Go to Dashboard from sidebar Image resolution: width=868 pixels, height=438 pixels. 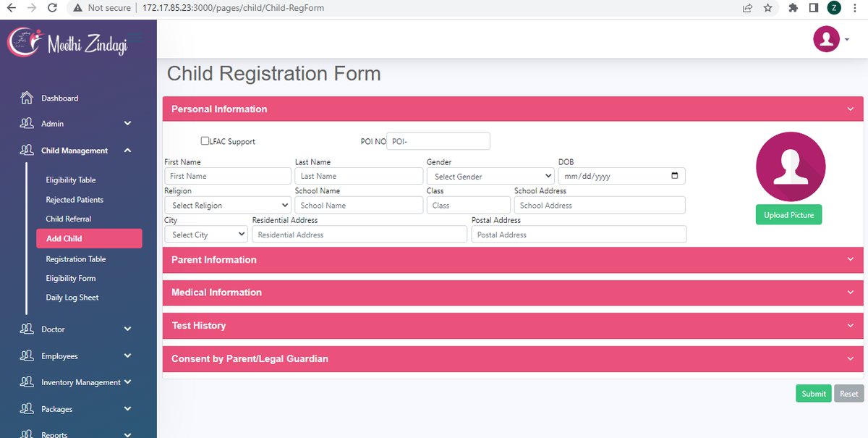[x=60, y=98]
